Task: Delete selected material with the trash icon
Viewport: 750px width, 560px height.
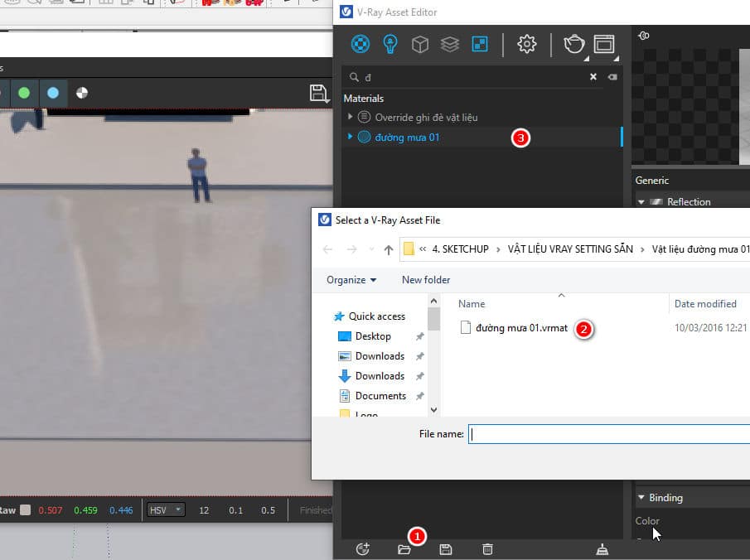Action: point(487,549)
